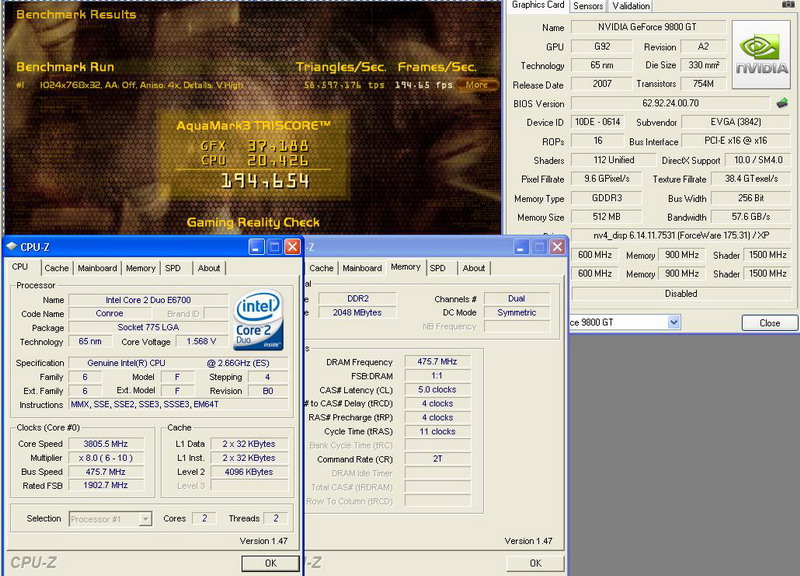Click the DC Mode value Symmetric
800x576 pixels.
click(x=517, y=313)
